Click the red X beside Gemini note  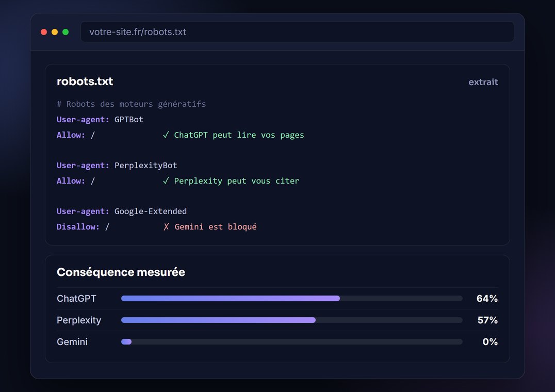pos(166,227)
